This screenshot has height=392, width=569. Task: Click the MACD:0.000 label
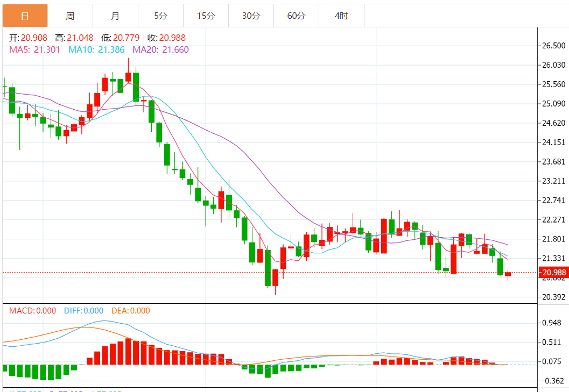click(x=33, y=311)
